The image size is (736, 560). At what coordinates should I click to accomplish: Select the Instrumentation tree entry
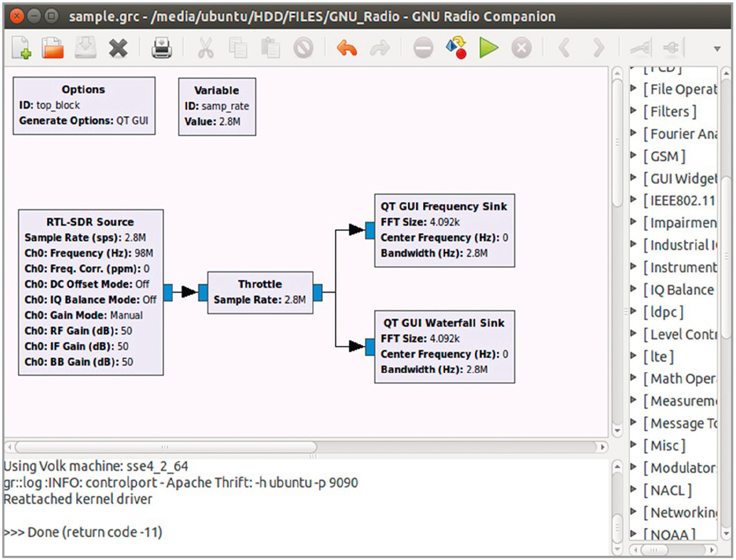coord(680,267)
